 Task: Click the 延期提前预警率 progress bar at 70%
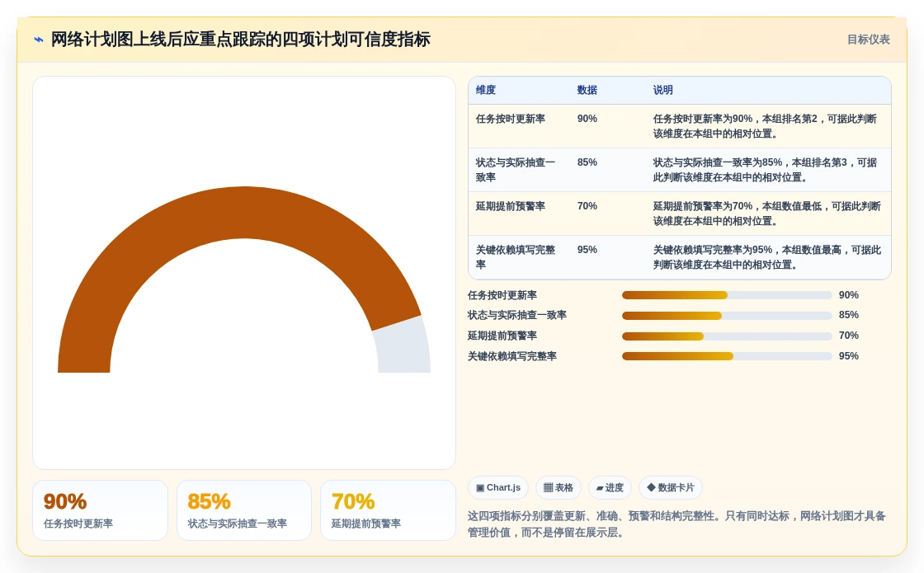(x=727, y=336)
